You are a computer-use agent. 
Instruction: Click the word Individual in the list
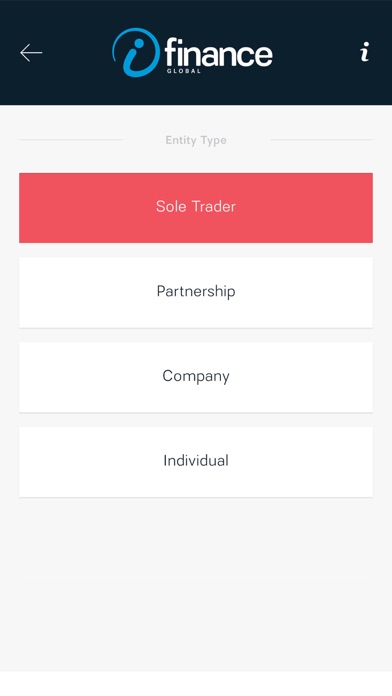(196, 460)
